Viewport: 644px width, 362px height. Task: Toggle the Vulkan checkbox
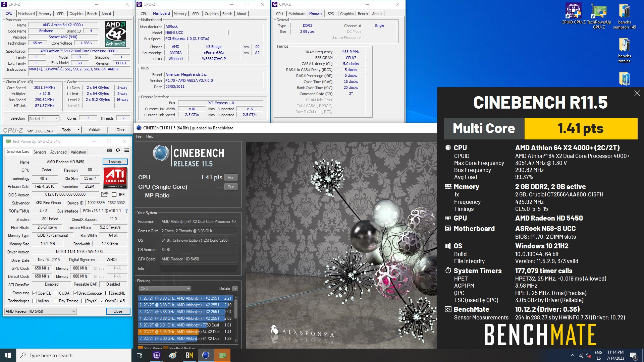(x=35, y=301)
